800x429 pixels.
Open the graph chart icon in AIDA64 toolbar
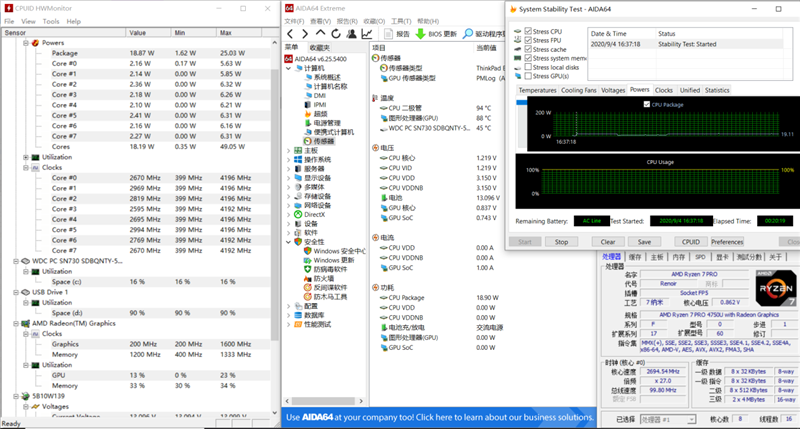coord(367,34)
